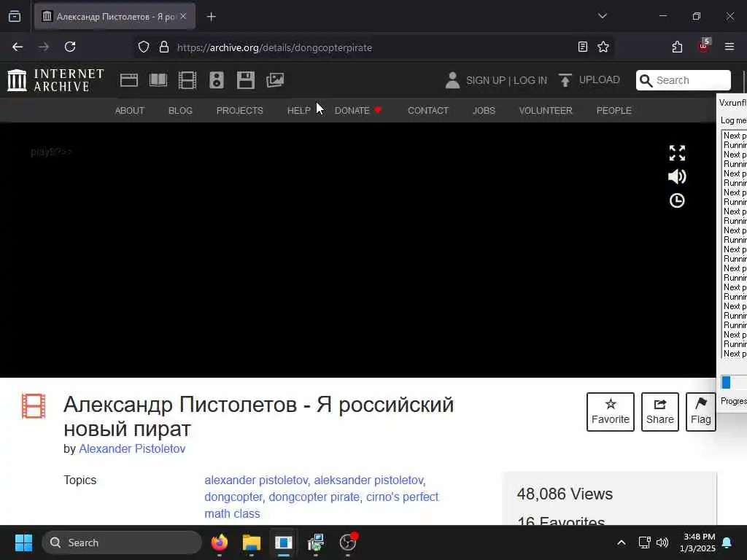Image resolution: width=747 pixels, height=560 pixels.
Task: Toggle fullscreen in the video player
Action: tap(677, 153)
